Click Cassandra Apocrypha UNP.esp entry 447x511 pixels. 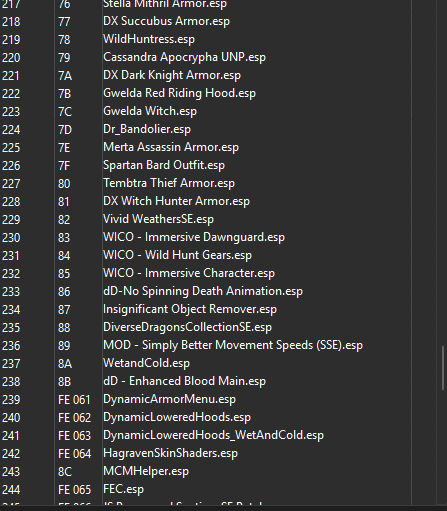click(x=184, y=57)
